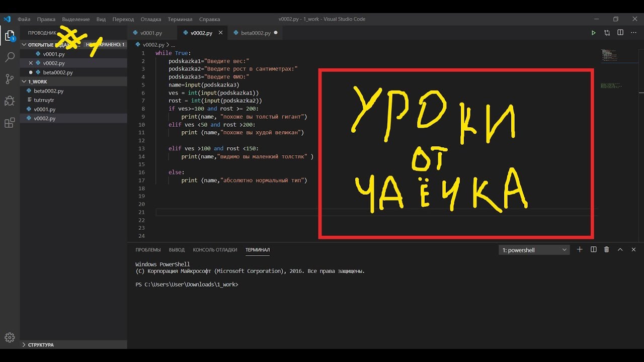Screen dimensions: 644x362
Task: Click the 'while True:' code line
Action: [174, 53]
